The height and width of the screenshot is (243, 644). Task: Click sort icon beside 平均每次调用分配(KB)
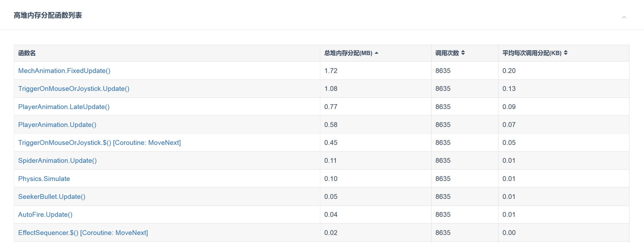tap(566, 53)
